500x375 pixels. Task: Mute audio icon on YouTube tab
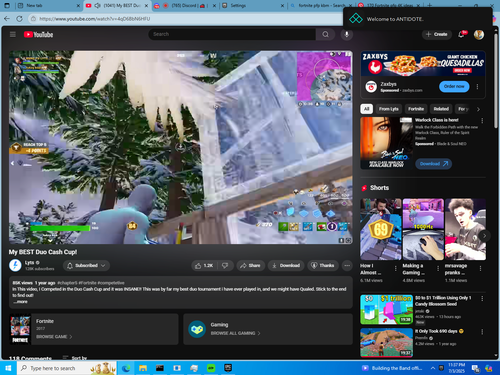click(98, 6)
